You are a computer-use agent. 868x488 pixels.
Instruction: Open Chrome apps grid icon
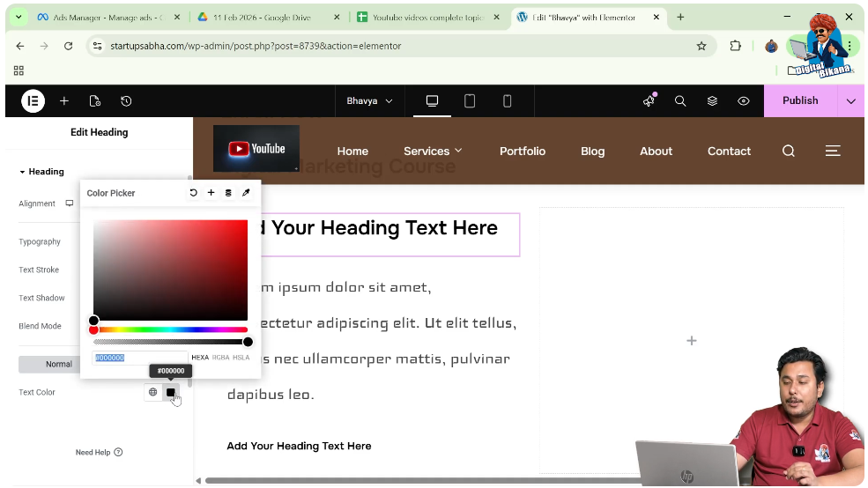click(x=19, y=70)
